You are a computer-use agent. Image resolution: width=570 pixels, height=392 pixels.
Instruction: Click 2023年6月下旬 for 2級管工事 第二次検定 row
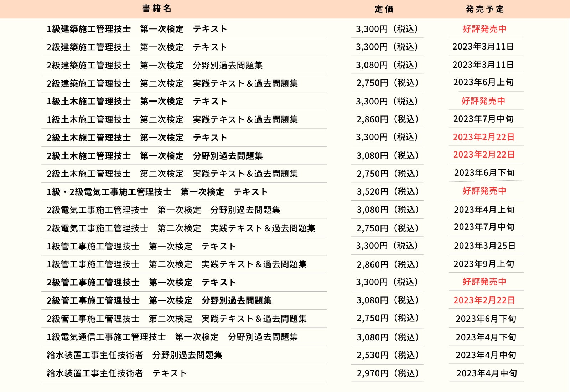click(486, 319)
